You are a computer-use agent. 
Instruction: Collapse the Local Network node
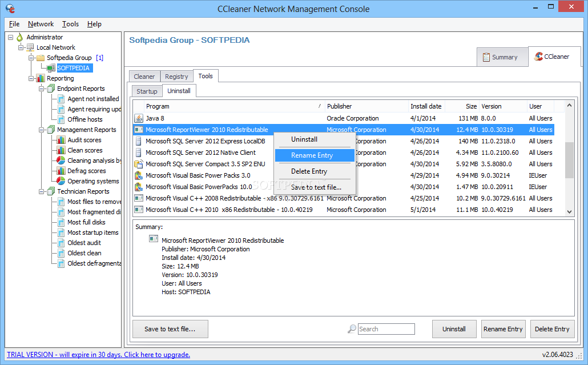point(21,47)
